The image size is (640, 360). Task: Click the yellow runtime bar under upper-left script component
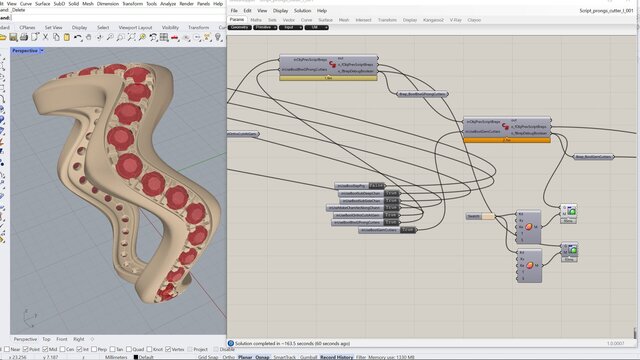tap(328, 78)
